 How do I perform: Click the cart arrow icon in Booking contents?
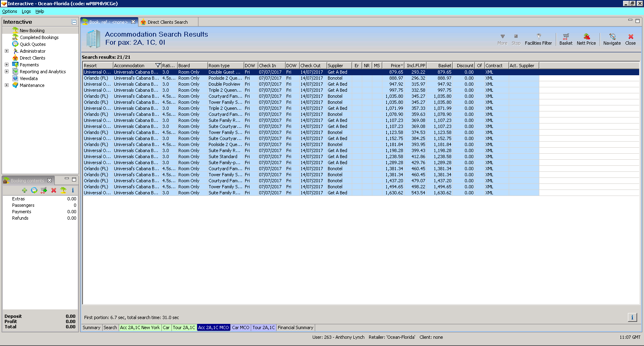(44, 190)
